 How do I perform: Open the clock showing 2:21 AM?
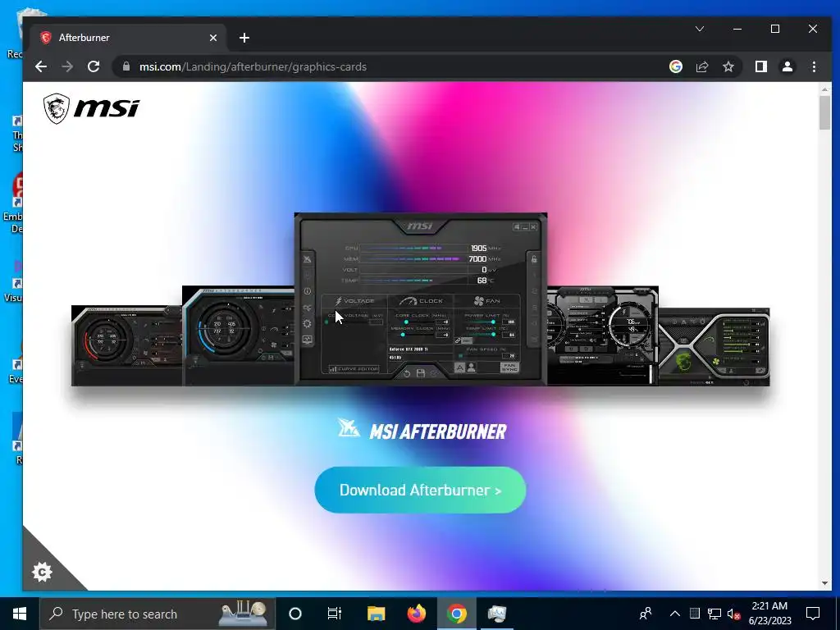pos(769,614)
